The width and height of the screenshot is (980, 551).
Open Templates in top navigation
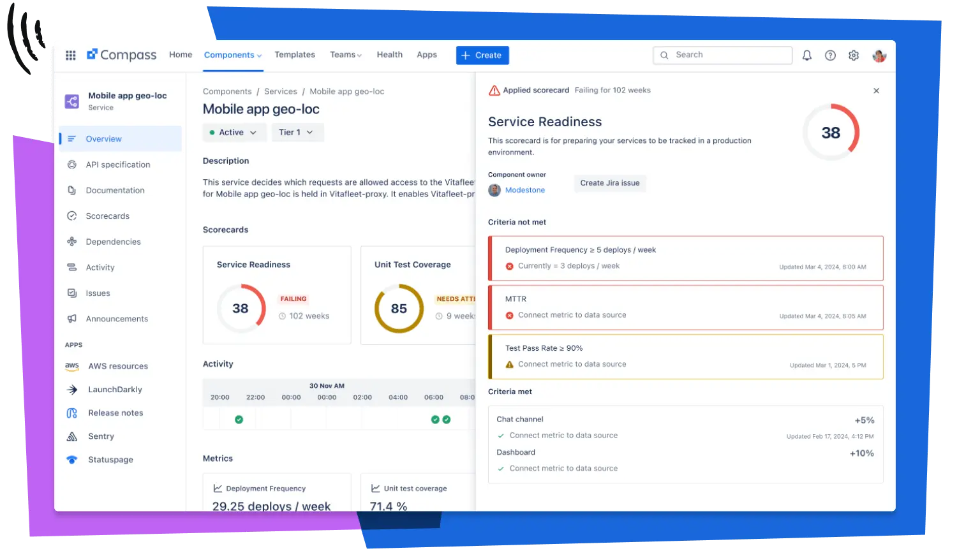click(295, 55)
